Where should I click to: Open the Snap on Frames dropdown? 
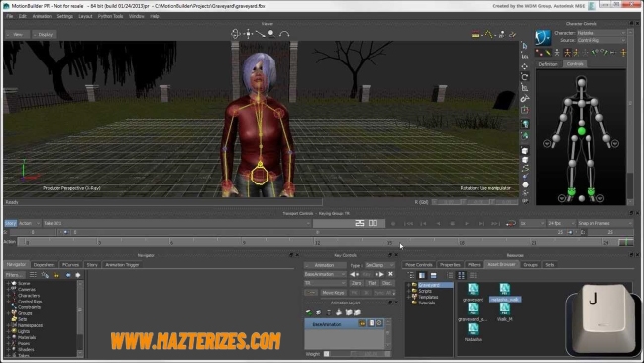604,223
